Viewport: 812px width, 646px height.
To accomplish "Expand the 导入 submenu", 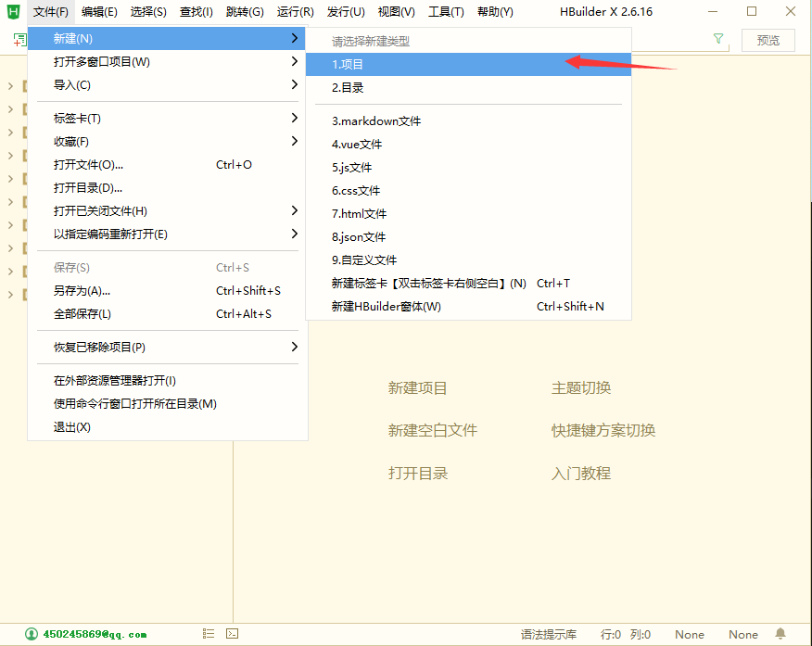I will pos(72,85).
